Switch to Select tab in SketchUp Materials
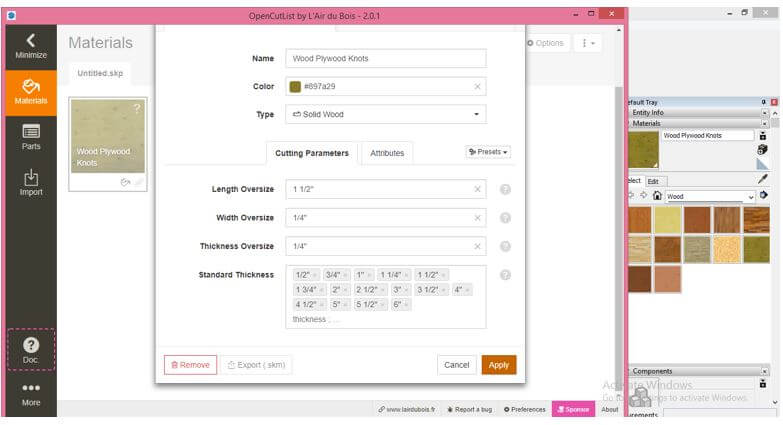Viewport: 783px width, 425px height. click(x=635, y=181)
